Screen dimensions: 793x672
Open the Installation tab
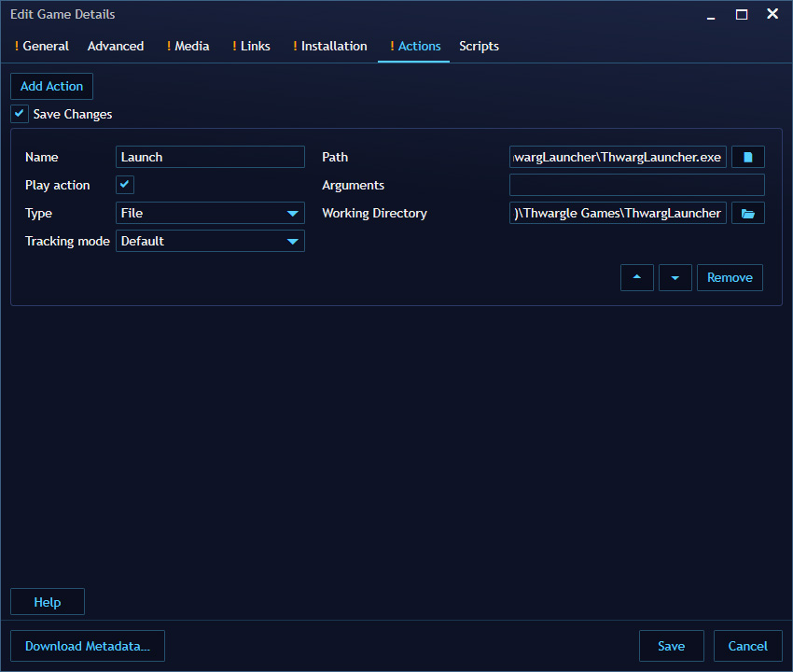click(x=329, y=46)
